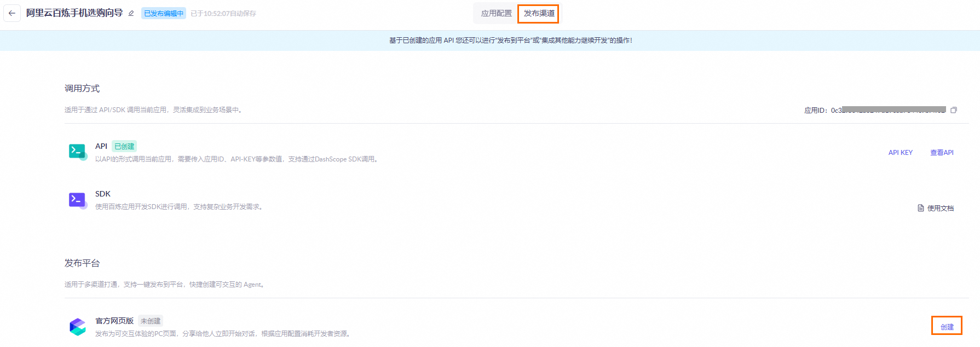Click the SDK description about 百炼应用开发SDK
The height and width of the screenshot is (347, 980).
pos(180,207)
